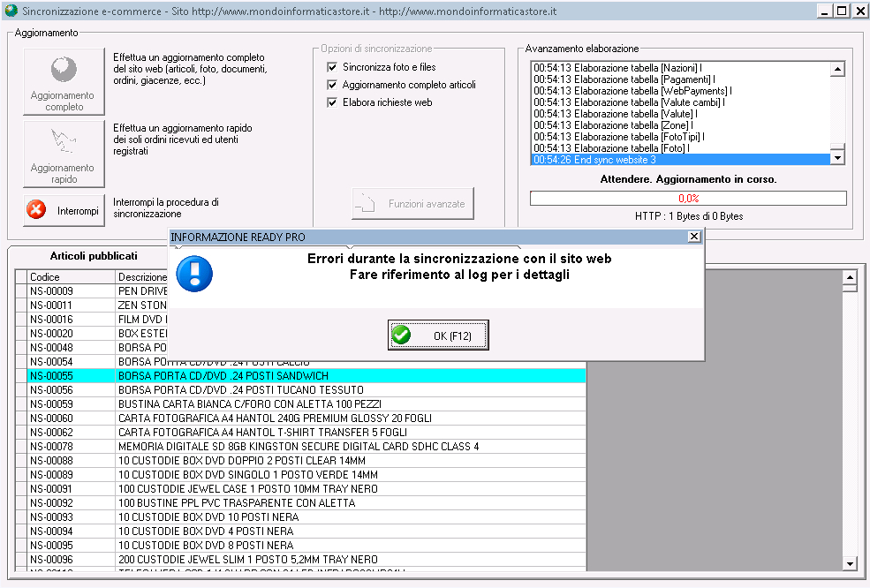The image size is (870, 588).
Task: Click articles table scroll down arrow
Action: (850, 564)
